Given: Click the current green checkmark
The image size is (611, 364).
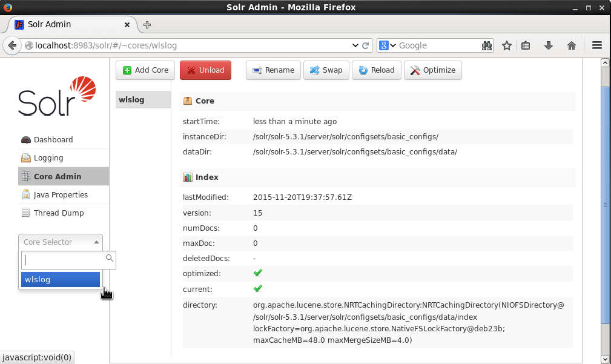Looking at the screenshot, I should click(257, 288).
